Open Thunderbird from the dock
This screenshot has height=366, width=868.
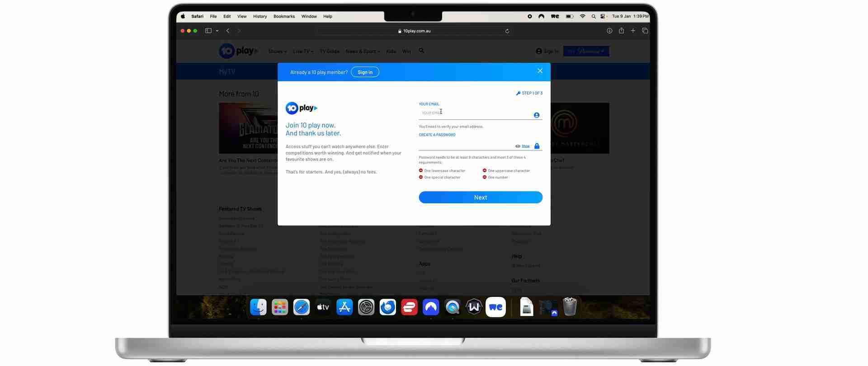[x=388, y=307]
